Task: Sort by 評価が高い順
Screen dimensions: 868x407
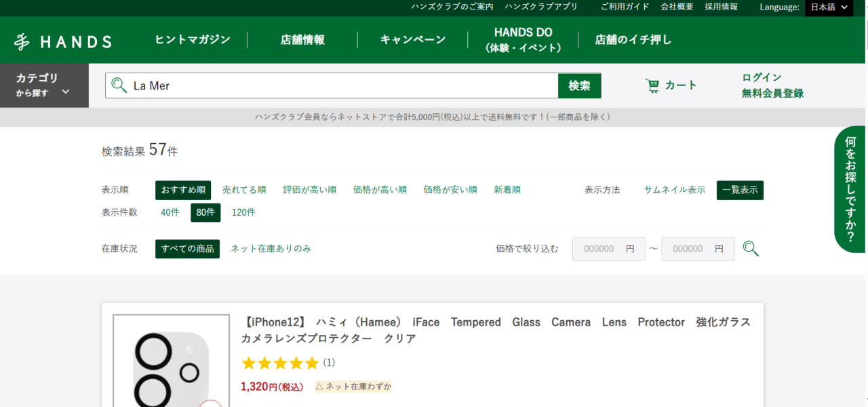Action: (x=310, y=190)
